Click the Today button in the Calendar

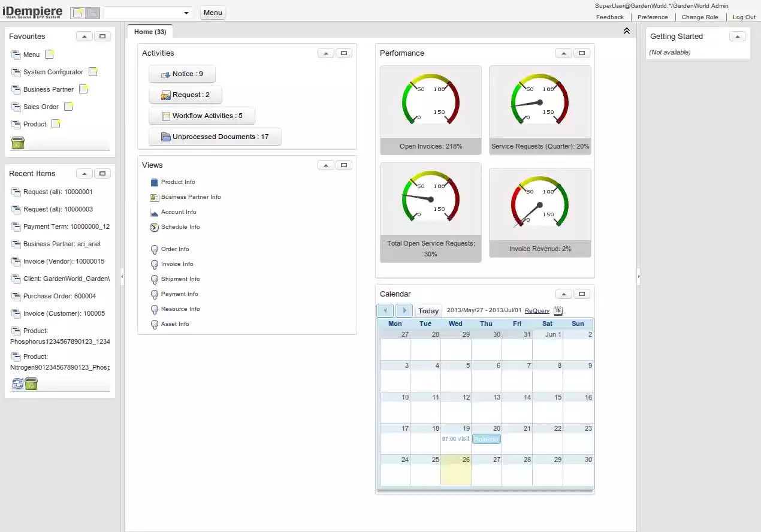[x=428, y=310]
